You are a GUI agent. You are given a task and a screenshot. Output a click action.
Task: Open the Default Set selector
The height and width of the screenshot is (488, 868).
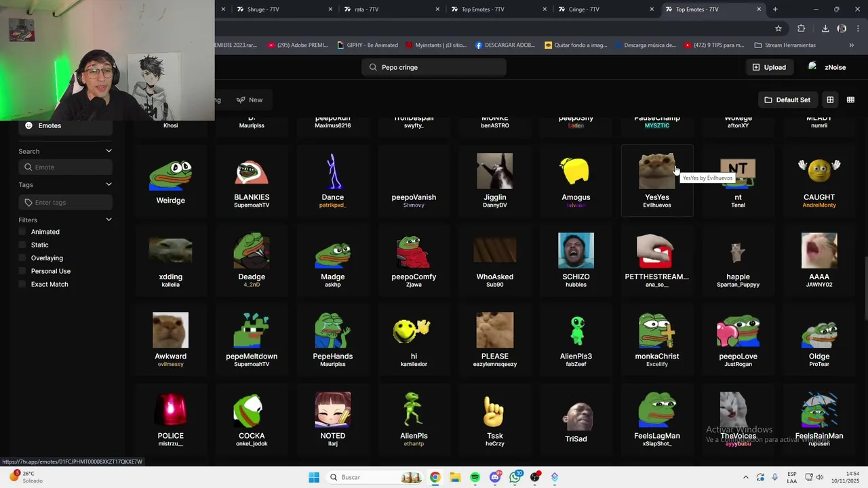[x=787, y=100]
